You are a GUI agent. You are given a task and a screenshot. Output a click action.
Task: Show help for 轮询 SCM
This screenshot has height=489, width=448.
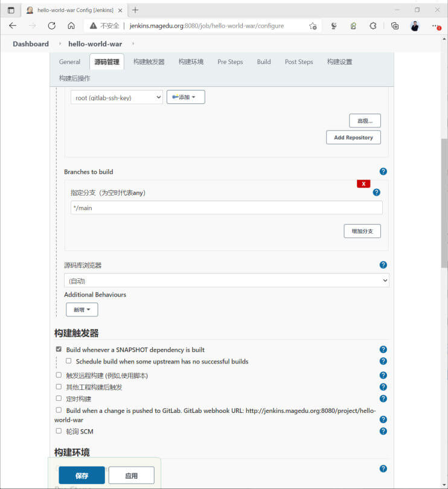pyautogui.click(x=383, y=431)
